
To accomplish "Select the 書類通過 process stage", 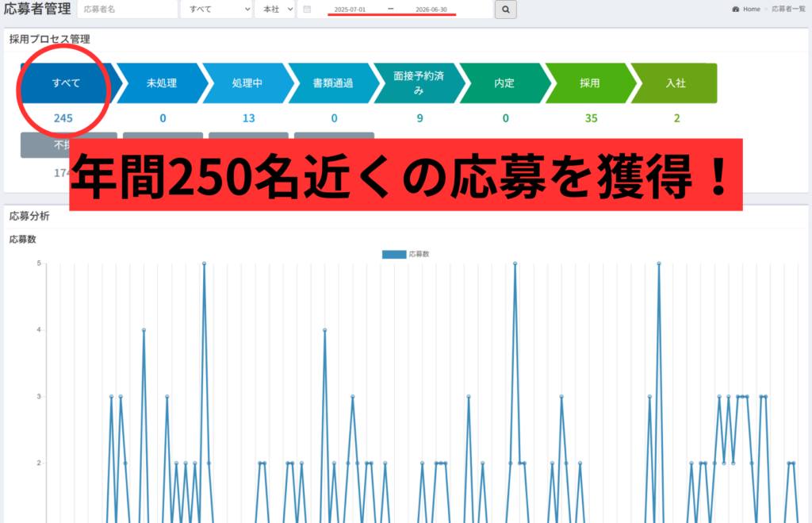I will (x=333, y=83).
